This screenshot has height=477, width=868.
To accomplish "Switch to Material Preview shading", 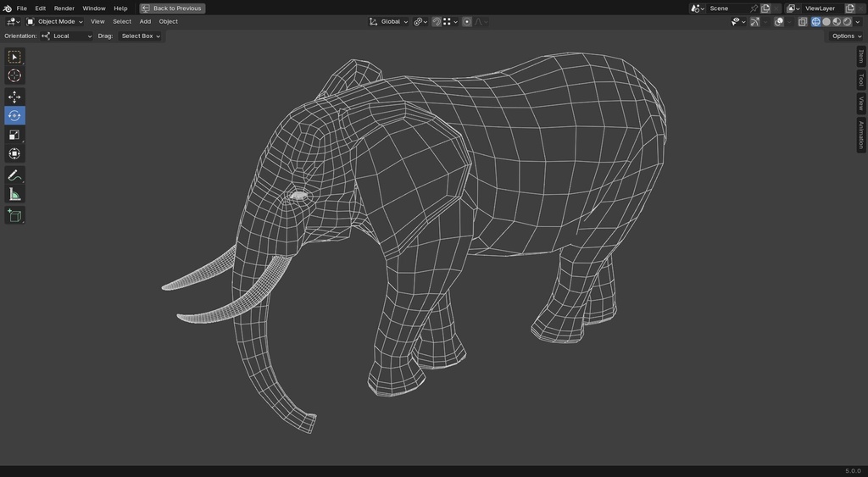I will (837, 21).
